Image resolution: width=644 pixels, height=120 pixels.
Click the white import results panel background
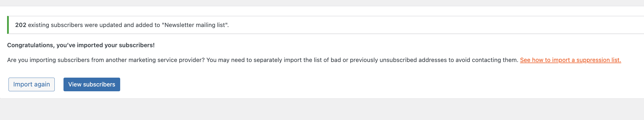click(340, 85)
